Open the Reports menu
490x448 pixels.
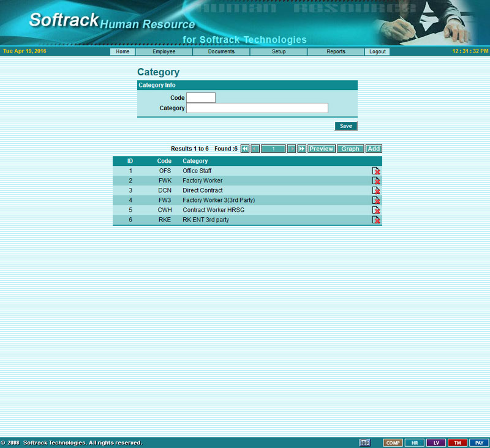(336, 52)
